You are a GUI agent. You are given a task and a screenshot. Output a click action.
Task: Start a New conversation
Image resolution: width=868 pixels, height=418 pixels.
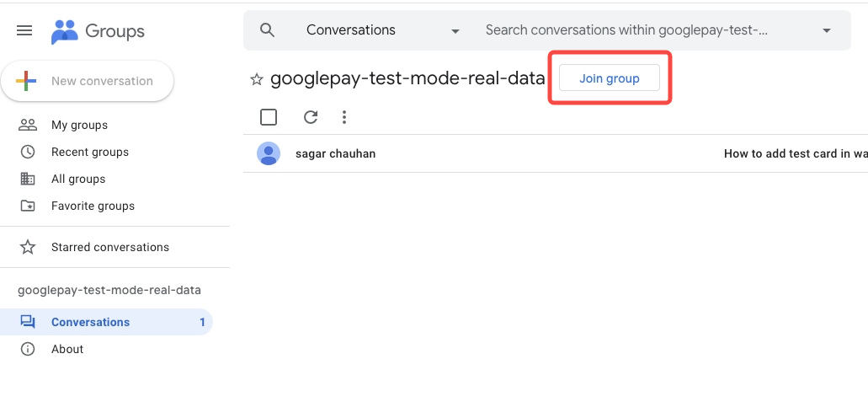point(88,81)
